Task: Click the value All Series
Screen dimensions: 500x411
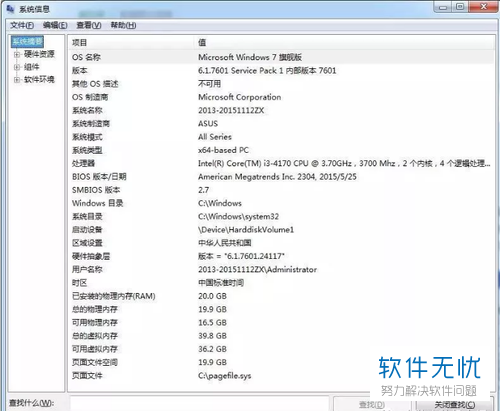Action: (215, 137)
